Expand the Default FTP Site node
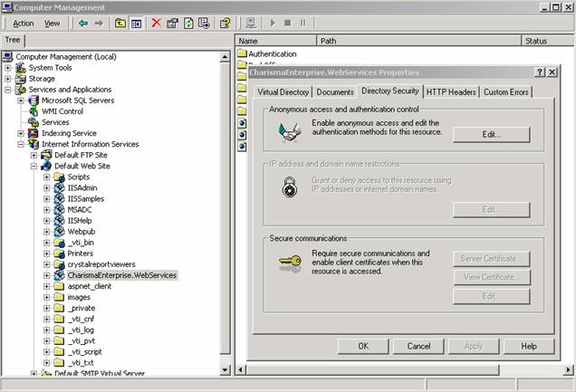Image resolution: width=576 pixels, height=392 pixels. [x=34, y=155]
